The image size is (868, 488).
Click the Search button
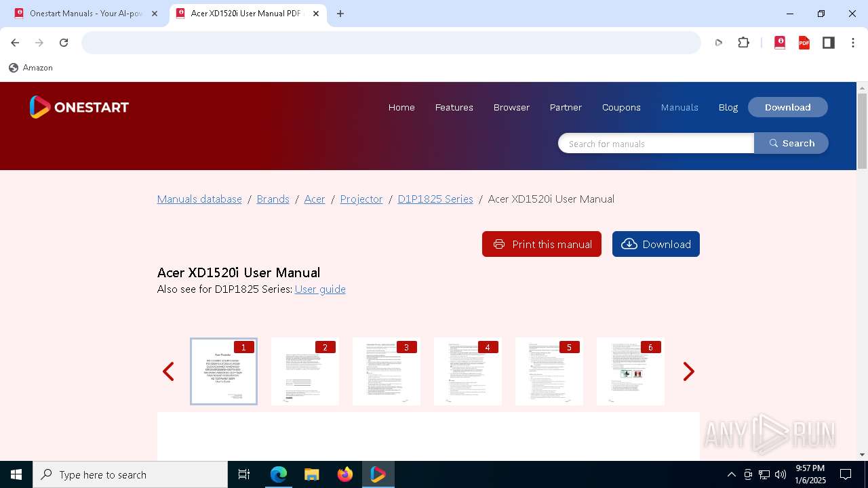[x=791, y=143]
